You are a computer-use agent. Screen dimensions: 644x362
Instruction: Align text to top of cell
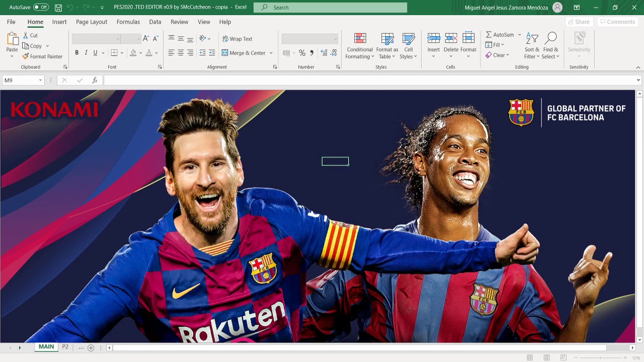coord(171,39)
